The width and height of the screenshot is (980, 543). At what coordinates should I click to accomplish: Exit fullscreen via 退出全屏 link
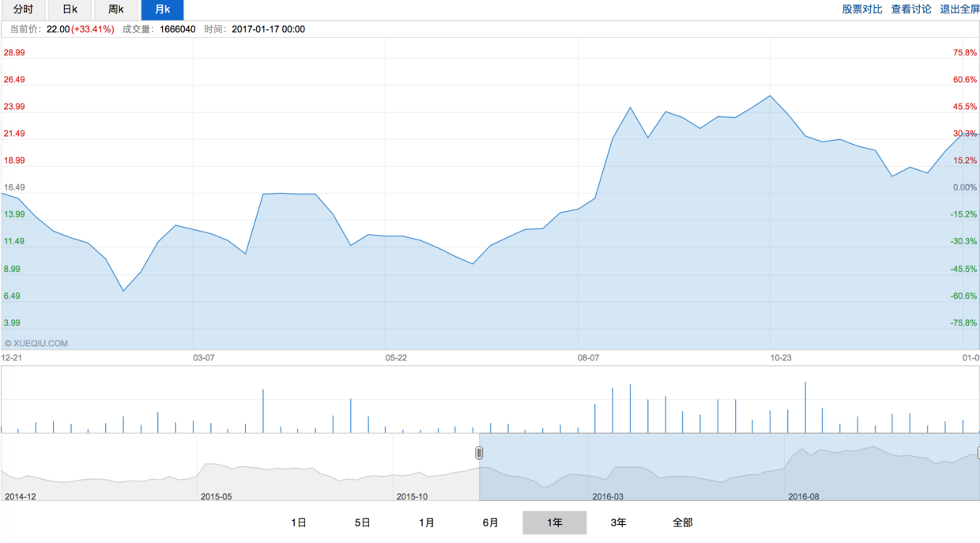click(x=959, y=9)
